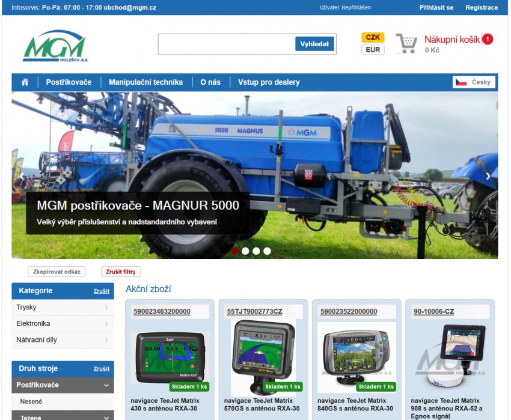Image resolution: width=511 pixels, height=420 pixels.
Task: Click the Zrušit filtry button
Action: (121, 272)
